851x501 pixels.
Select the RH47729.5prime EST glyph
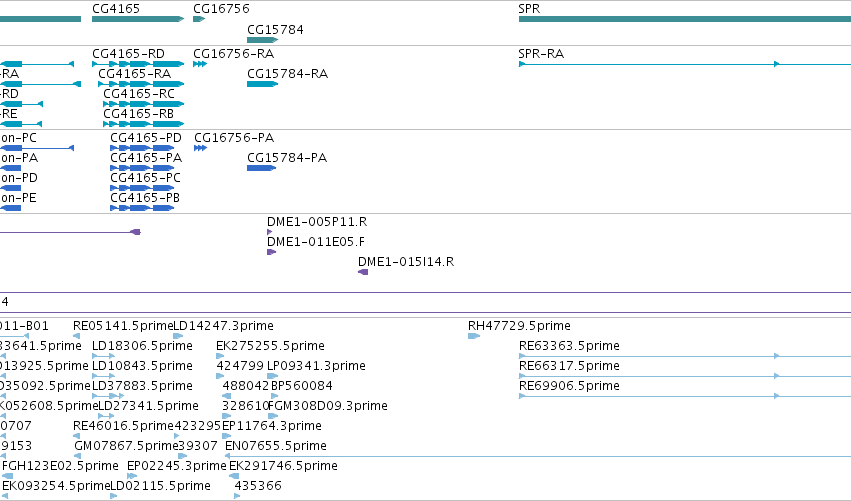474,336
